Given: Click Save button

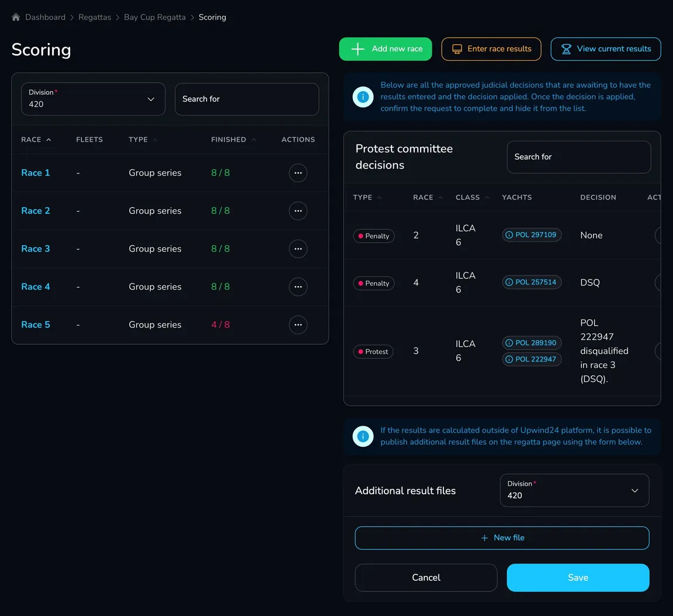Looking at the screenshot, I should pos(578,577).
